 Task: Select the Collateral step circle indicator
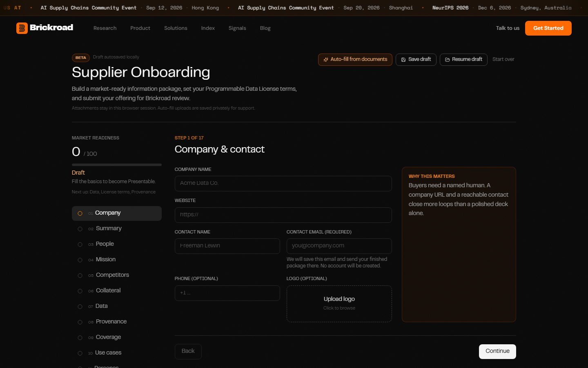80,291
